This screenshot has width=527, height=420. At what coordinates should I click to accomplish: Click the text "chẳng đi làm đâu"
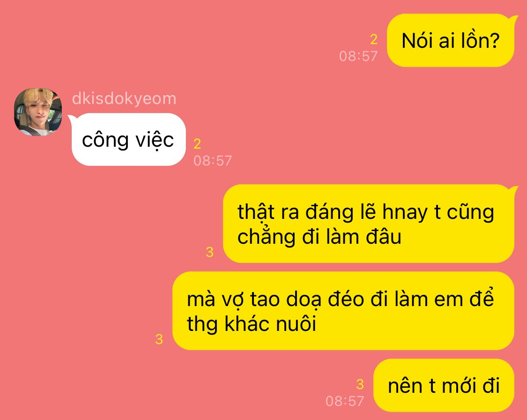tap(319, 237)
